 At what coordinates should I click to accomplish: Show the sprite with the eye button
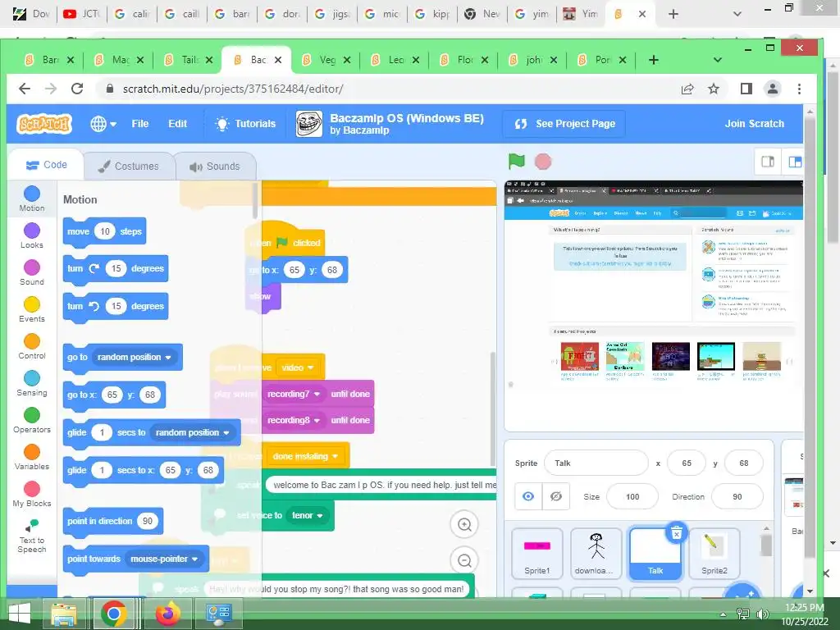[x=528, y=496]
